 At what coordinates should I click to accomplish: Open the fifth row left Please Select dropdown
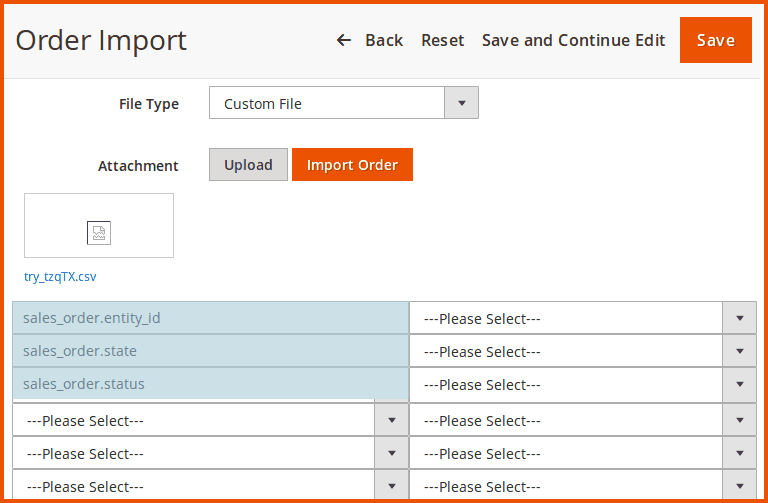tap(211, 453)
